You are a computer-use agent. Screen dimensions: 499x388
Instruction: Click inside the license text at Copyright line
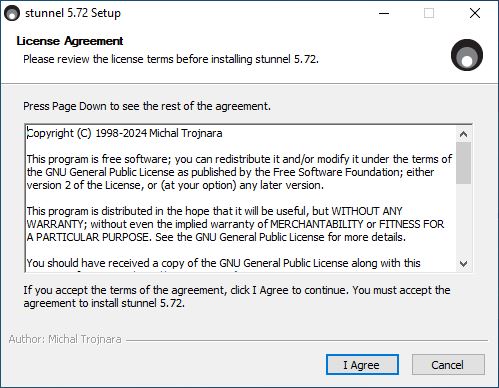[125, 133]
